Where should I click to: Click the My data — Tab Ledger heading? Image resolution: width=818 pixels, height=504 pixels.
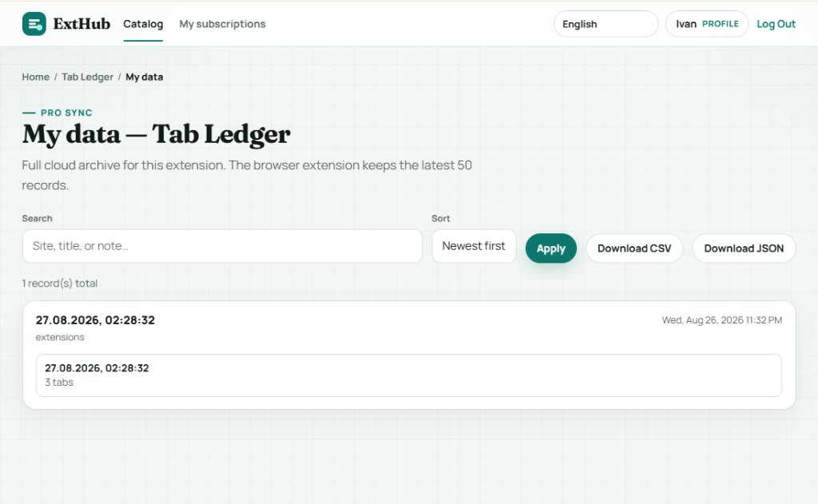tap(156, 134)
